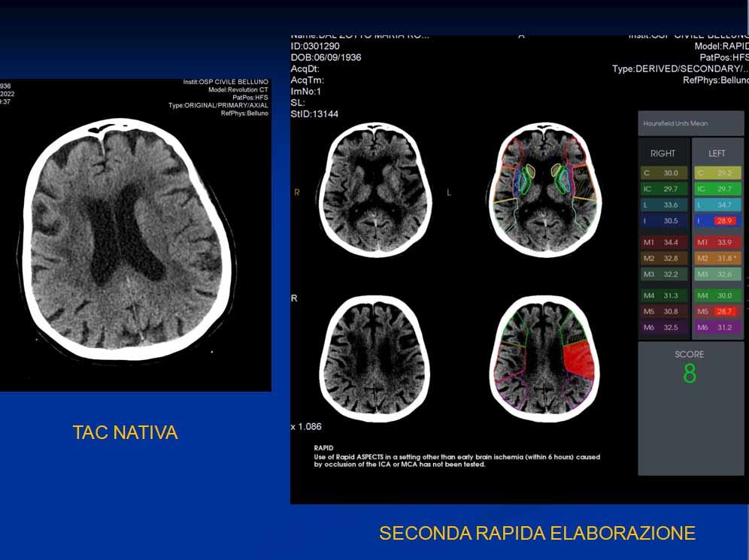Click the SECONDA RAPIDA ELABORAZIONE caption
749x560 pixels.
(537, 534)
